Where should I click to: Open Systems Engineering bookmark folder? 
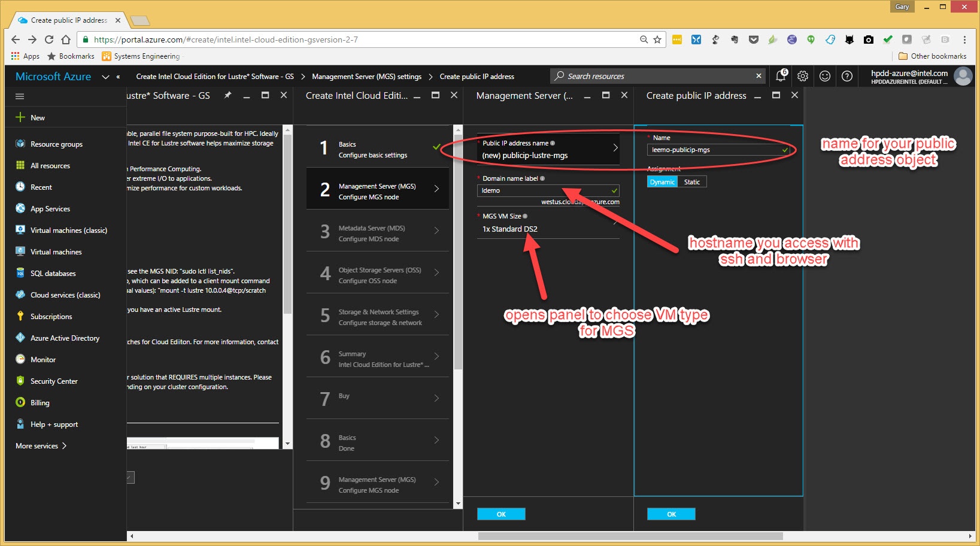[x=141, y=56]
